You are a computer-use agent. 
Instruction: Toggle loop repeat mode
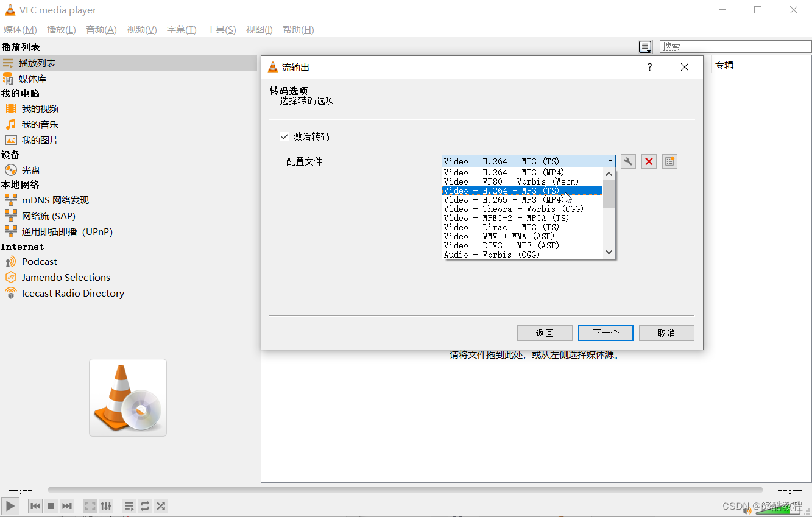[145, 505]
